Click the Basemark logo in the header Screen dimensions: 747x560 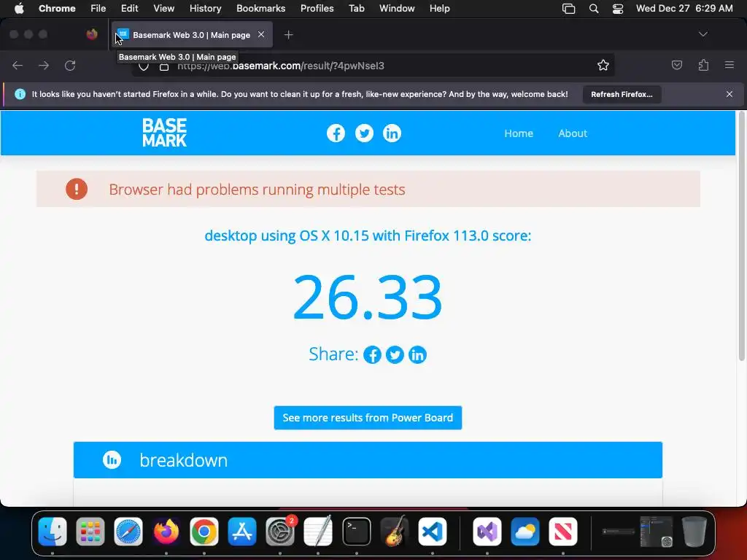(x=164, y=133)
